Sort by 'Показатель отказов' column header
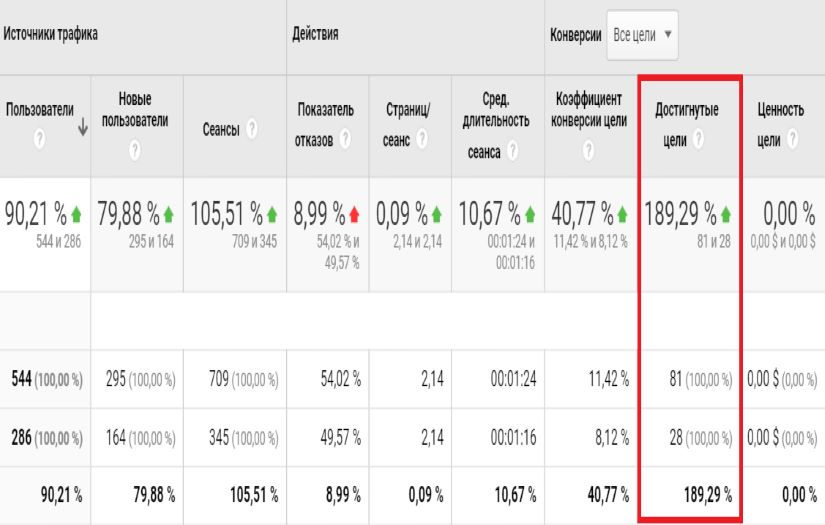Viewport: 825px width, 525px height. [x=325, y=125]
